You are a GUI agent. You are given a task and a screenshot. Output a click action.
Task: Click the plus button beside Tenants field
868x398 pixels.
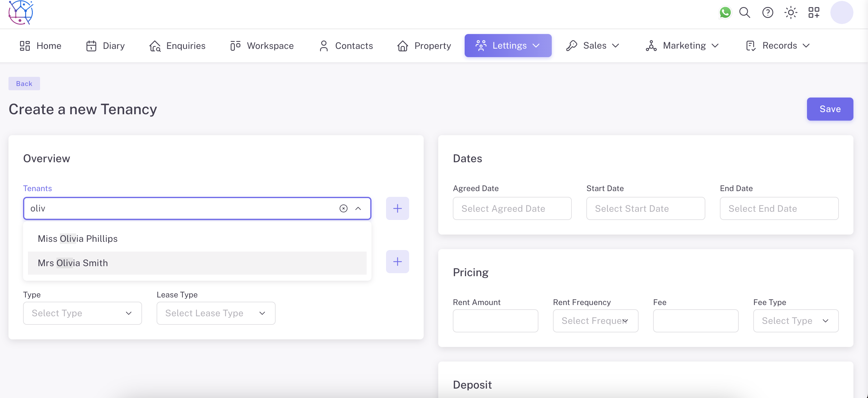coord(397,208)
